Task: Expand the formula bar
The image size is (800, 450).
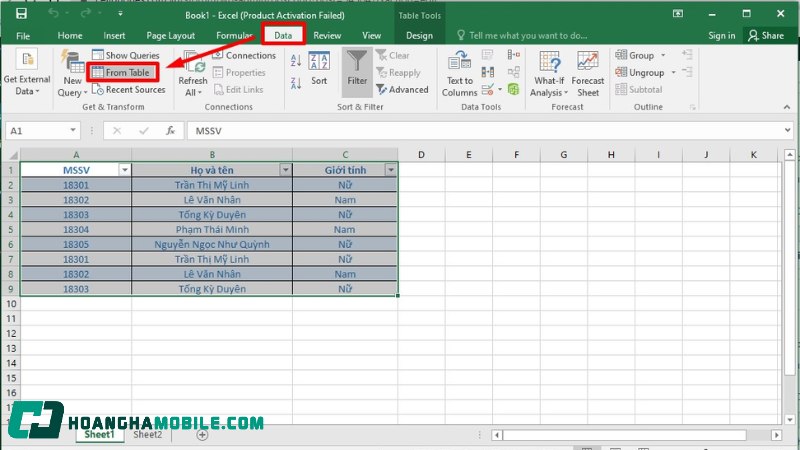Action: pos(787,131)
